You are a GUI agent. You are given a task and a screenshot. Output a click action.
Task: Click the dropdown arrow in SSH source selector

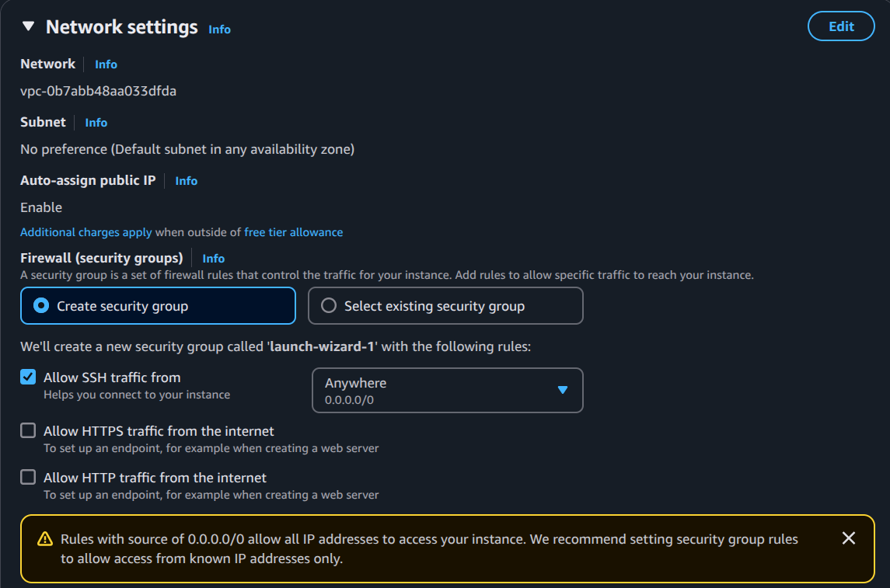point(563,390)
